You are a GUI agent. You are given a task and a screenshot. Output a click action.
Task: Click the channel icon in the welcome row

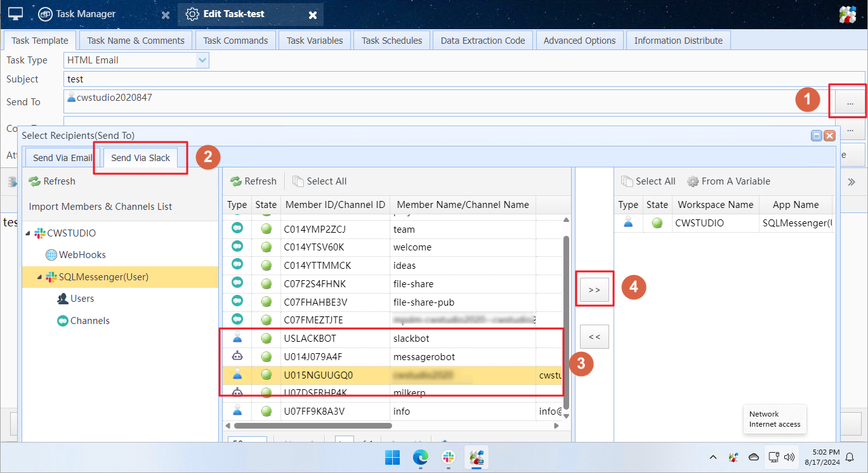237,247
